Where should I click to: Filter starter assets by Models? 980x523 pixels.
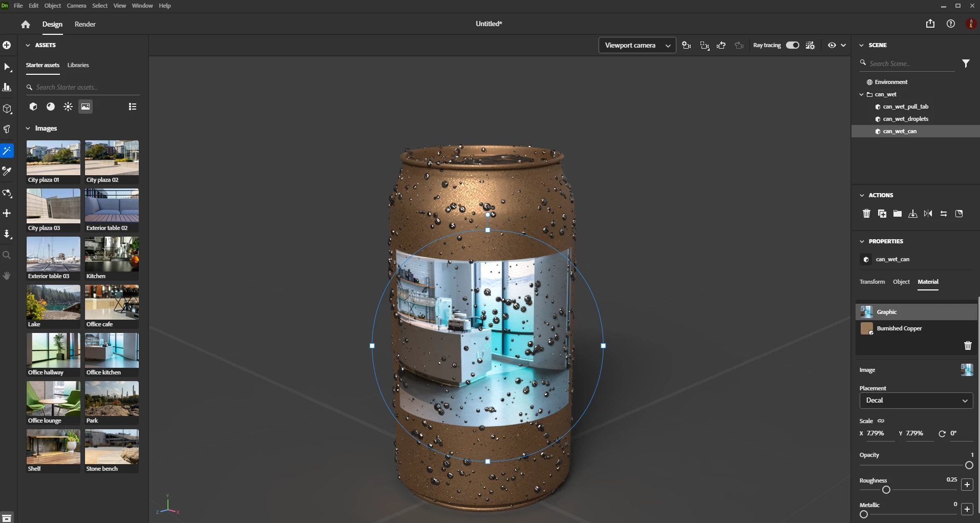(33, 107)
